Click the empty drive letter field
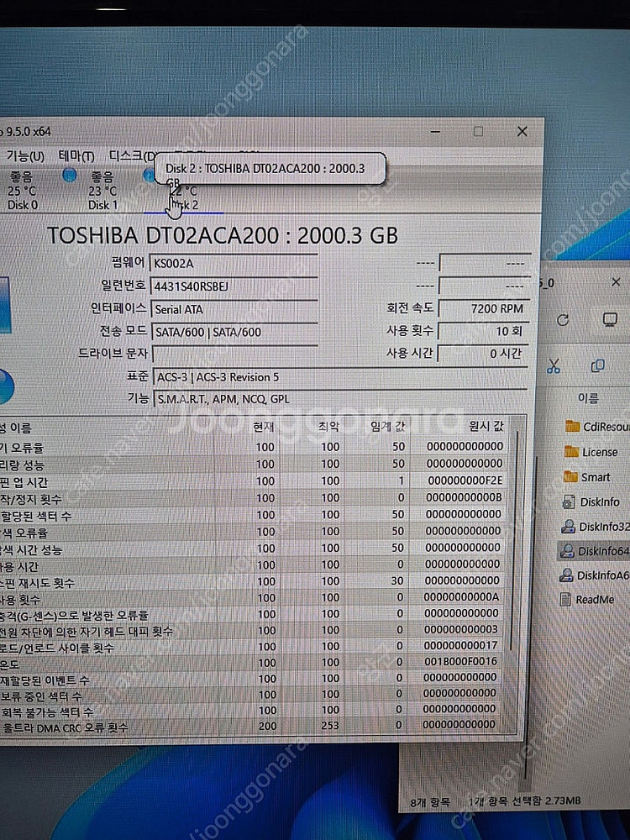The image size is (630, 840). click(236, 354)
